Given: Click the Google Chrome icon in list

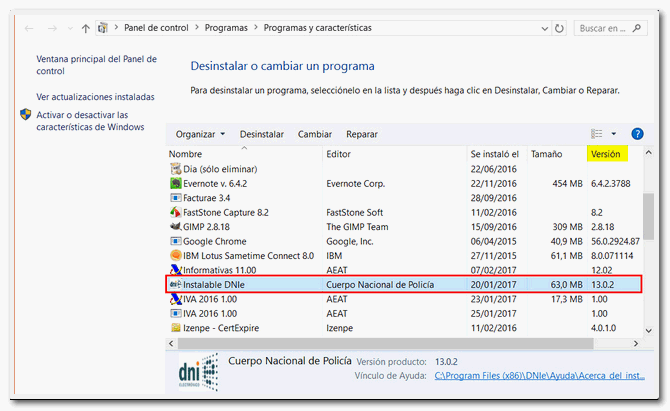Looking at the screenshot, I should [175, 241].
